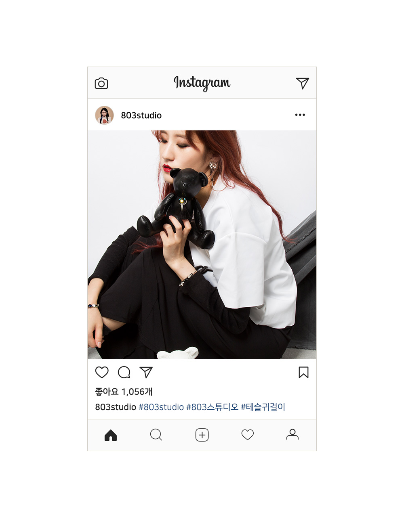Screen dimensions: 404x532
Task: Open 803studio username beside the avatar
Action: pyautogui.click(x=141, y=115)
